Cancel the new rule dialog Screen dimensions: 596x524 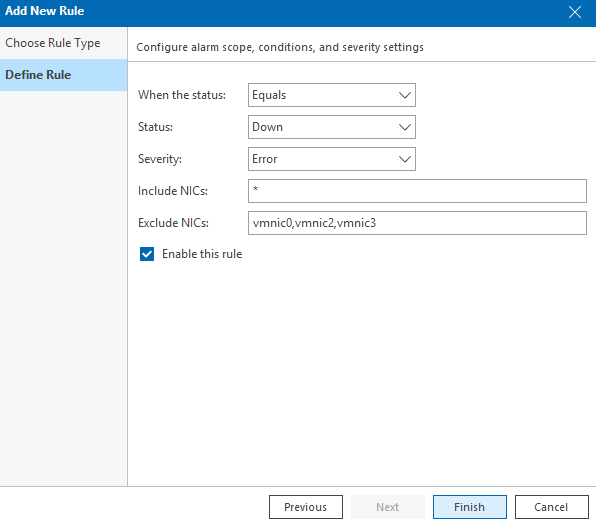coord(552,507)
